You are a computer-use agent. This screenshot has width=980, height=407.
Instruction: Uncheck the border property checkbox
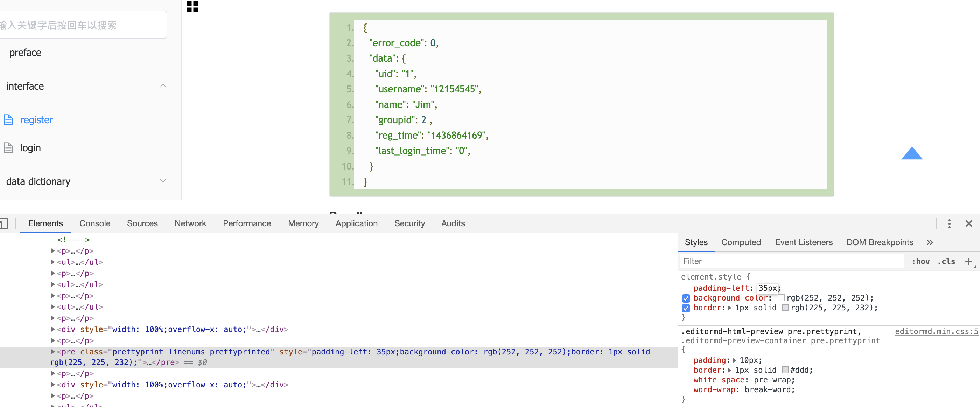click(686, 308)
